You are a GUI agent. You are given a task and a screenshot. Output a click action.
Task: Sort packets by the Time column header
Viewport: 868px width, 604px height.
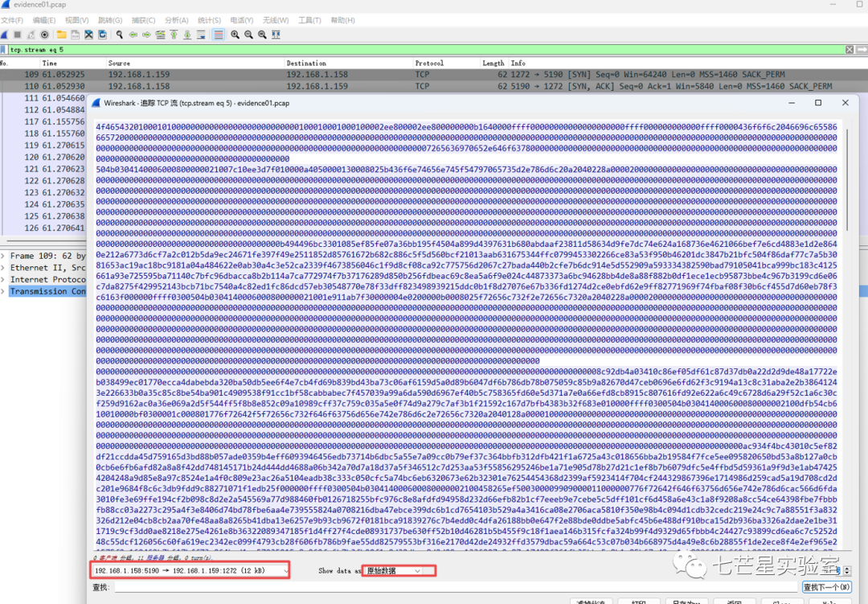[72, 64]
